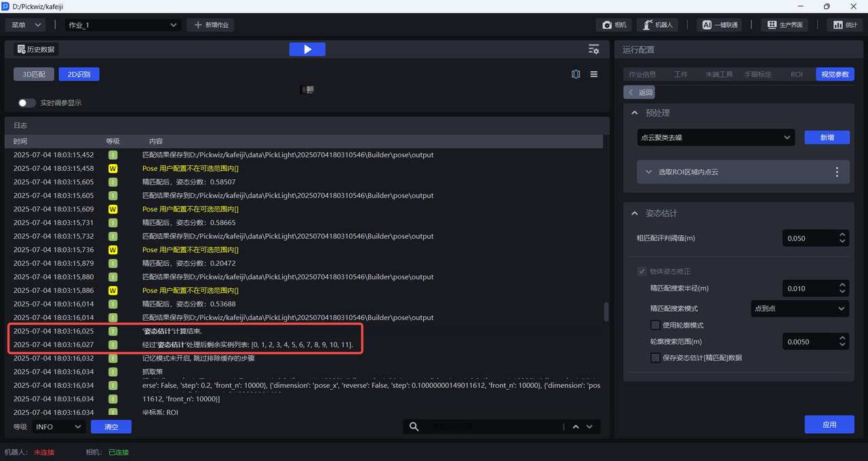Image resolution: width=868 pixels, height=461 pixels.
Task: Open the statistics (统计) view
Action: click(845, 25)
